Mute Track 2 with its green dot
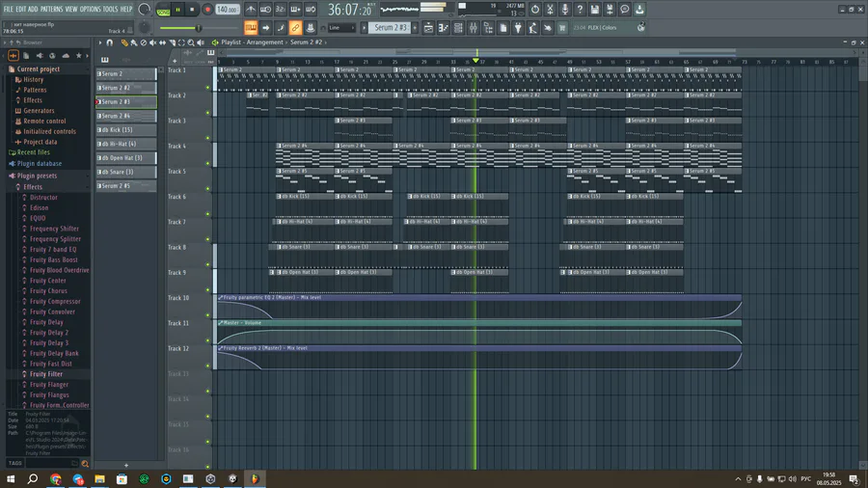This screenshot has width=868, height=488. click(x=208, y=113)
